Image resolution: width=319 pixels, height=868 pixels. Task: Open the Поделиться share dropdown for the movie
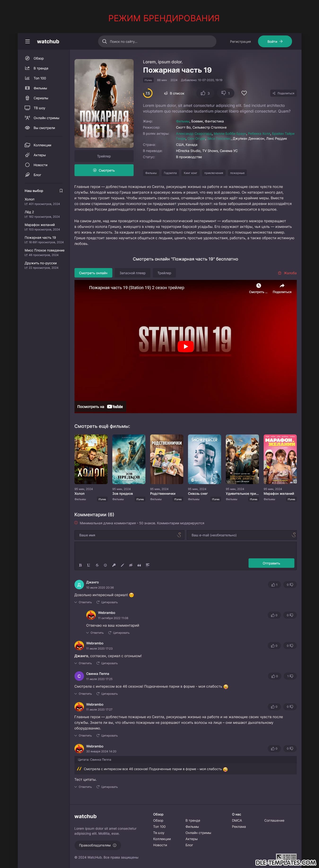[283, 93]
